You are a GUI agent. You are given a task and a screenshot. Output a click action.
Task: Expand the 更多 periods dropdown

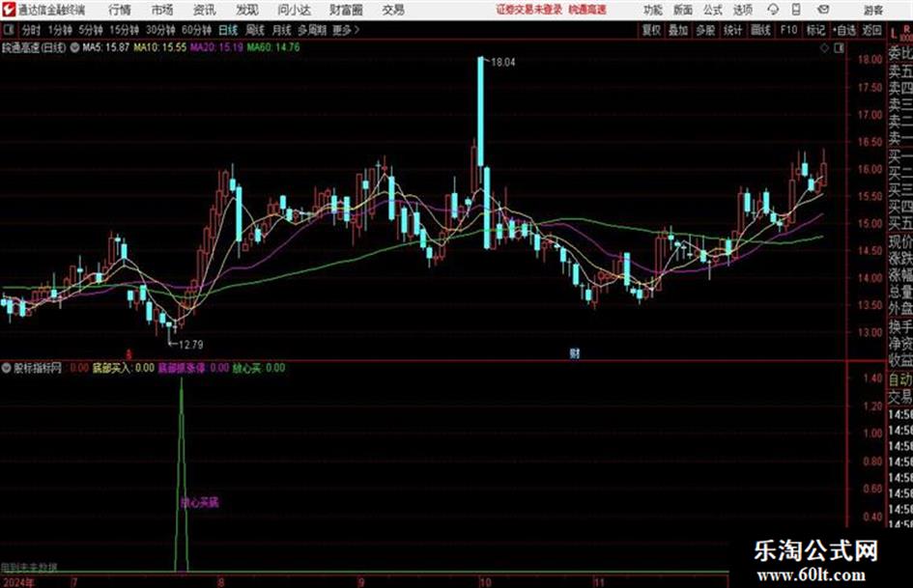[x=346, y=30]
